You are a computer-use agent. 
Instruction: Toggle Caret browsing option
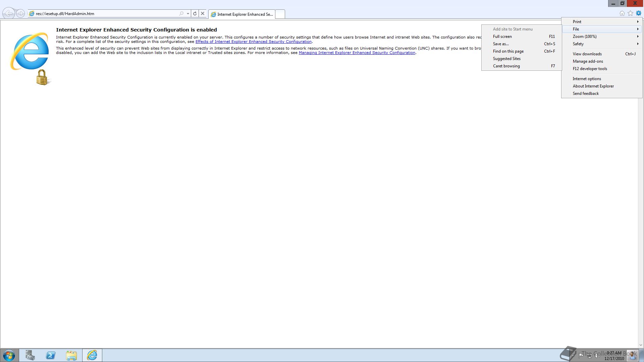pos(522,66)
